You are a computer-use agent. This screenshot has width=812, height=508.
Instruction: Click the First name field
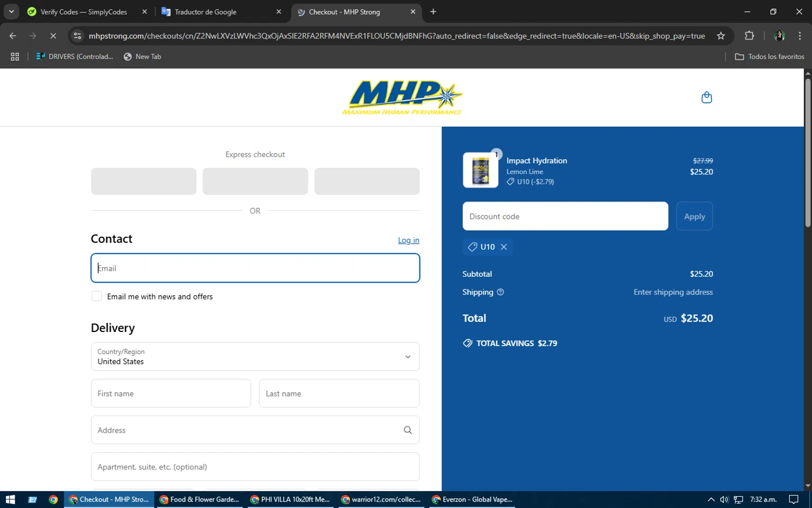point(171,393)
